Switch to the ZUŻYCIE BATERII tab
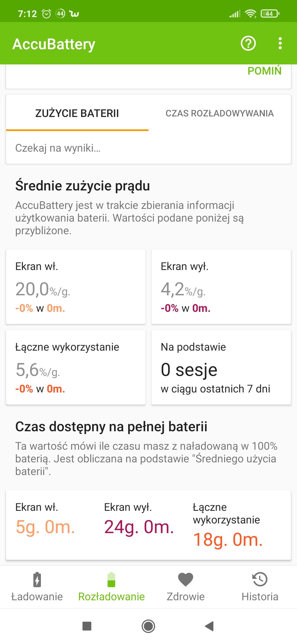This screenshot has width=297, height=644. pos(77,113)
